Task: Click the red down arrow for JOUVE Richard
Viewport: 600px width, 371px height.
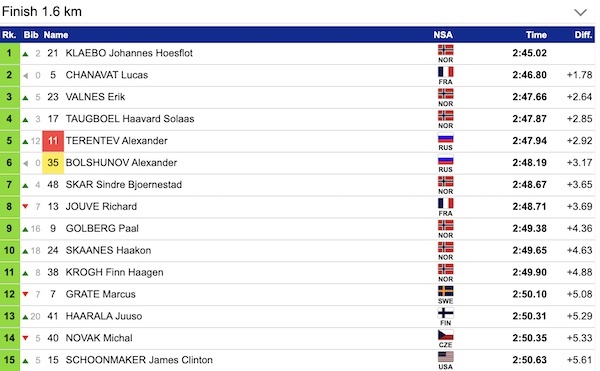Action: (x=26, y=207)
